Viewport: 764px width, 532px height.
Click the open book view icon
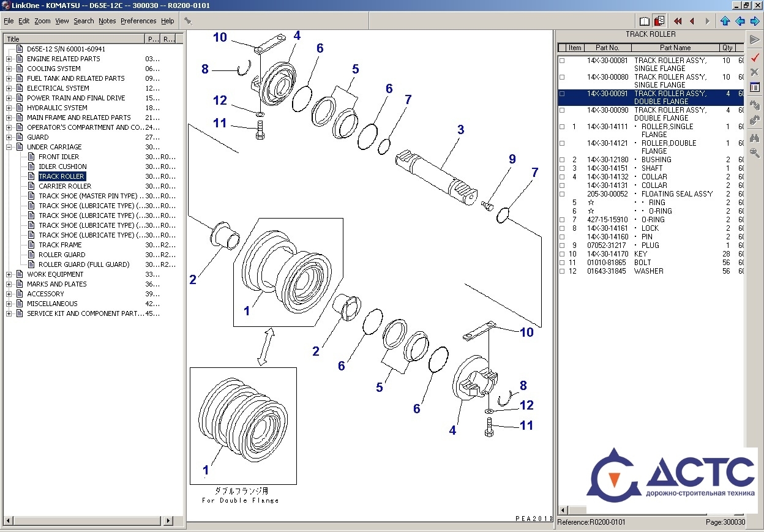click(645, 21)
